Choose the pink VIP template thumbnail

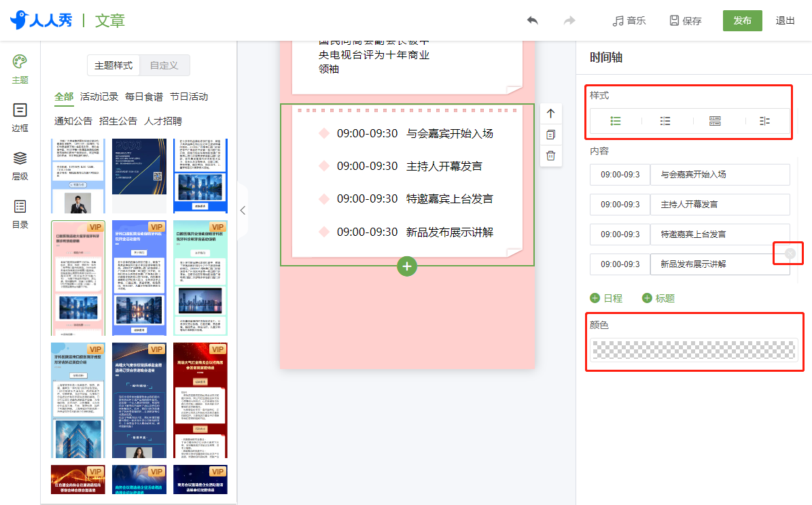tap(78, 278)
